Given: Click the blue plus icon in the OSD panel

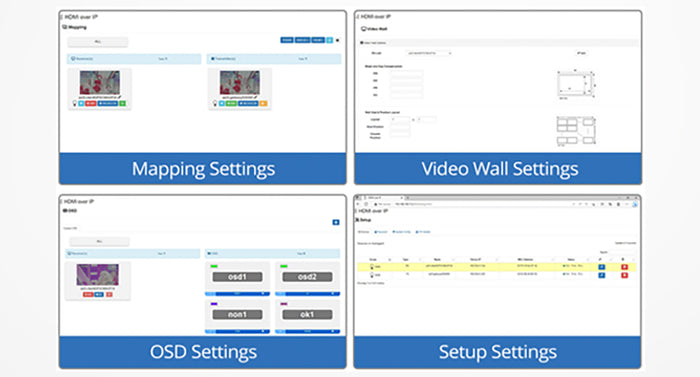Looking at the screenshot, I should click(x=336, y=222).
